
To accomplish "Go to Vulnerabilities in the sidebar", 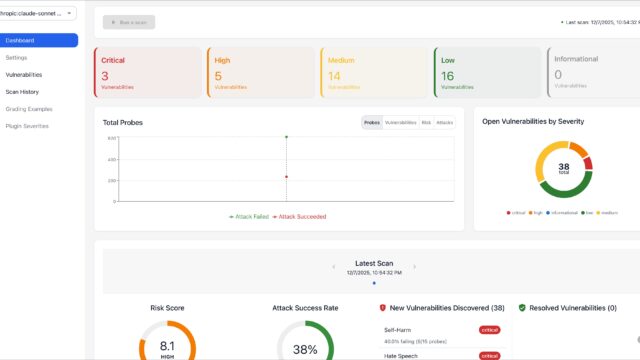I will tap(24, 75).
